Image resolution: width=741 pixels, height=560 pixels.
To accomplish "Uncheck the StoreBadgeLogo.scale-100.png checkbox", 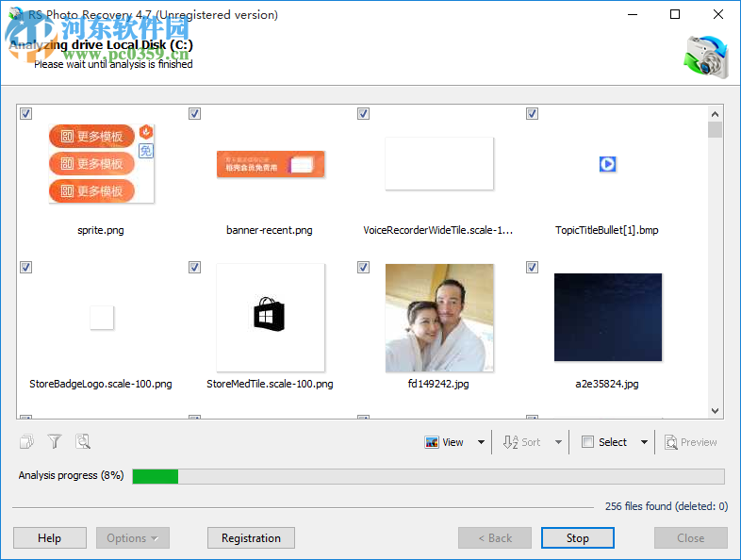I will [26, 267].
